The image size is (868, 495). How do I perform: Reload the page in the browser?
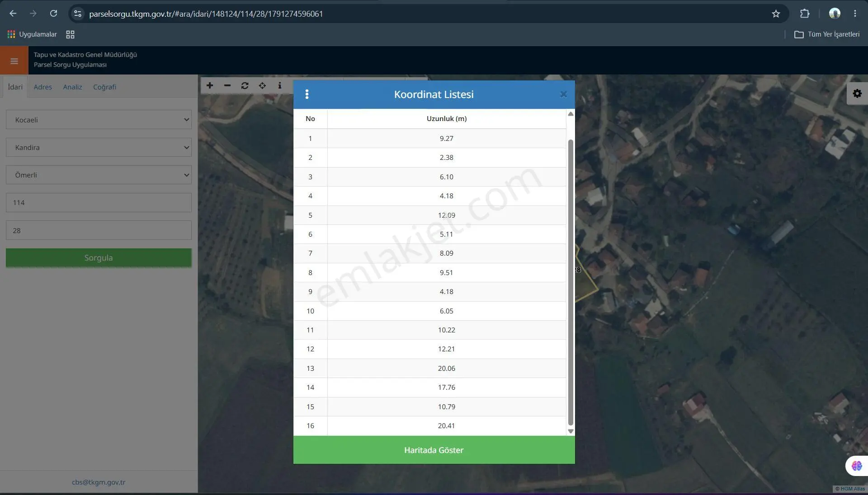pos(53,14)
